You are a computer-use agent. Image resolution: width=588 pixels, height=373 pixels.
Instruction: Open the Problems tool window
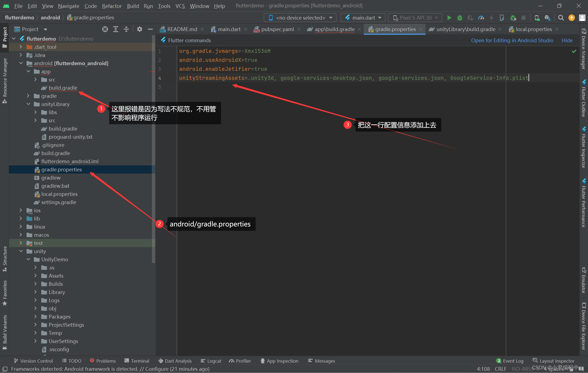coord(103,361)
